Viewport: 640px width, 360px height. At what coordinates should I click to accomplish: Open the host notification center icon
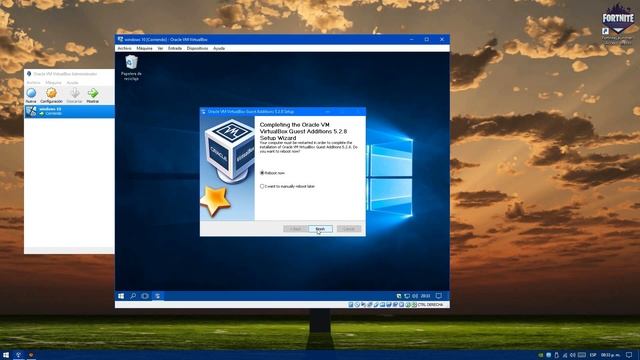[629, 355]
